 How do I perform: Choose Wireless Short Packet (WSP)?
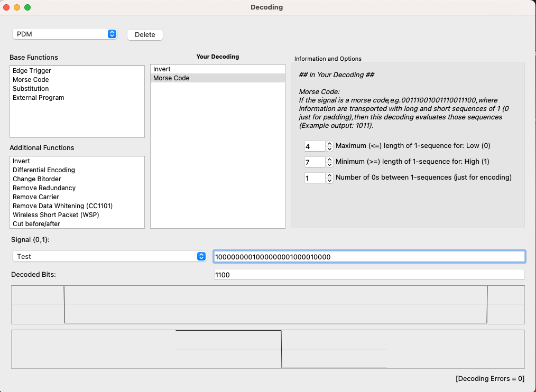click(56, 215)
